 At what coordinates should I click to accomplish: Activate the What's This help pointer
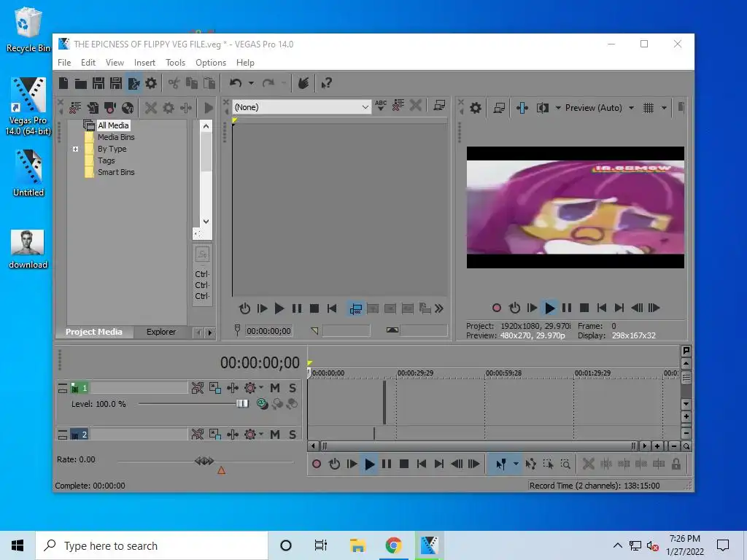pos(326,83)
